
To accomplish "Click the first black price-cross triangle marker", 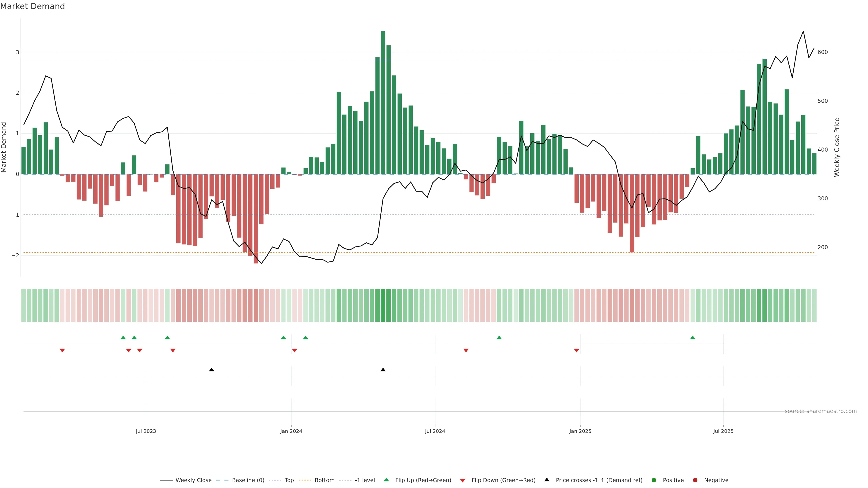I will [x=212, y=370].
